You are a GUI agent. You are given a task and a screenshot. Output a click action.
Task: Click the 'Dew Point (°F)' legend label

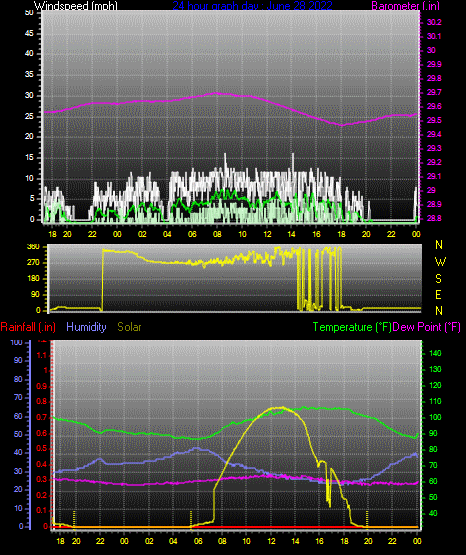pos(427,327)
